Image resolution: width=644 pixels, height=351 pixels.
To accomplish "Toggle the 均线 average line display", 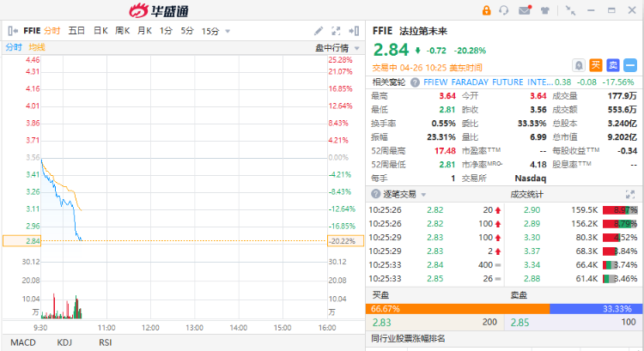I will (x=37, y=47).
